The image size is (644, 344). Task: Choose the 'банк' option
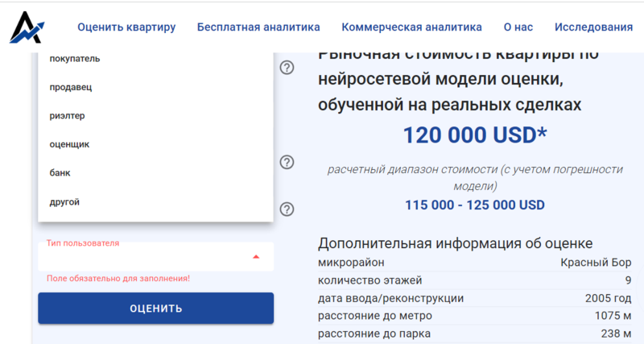click(60, 173)
